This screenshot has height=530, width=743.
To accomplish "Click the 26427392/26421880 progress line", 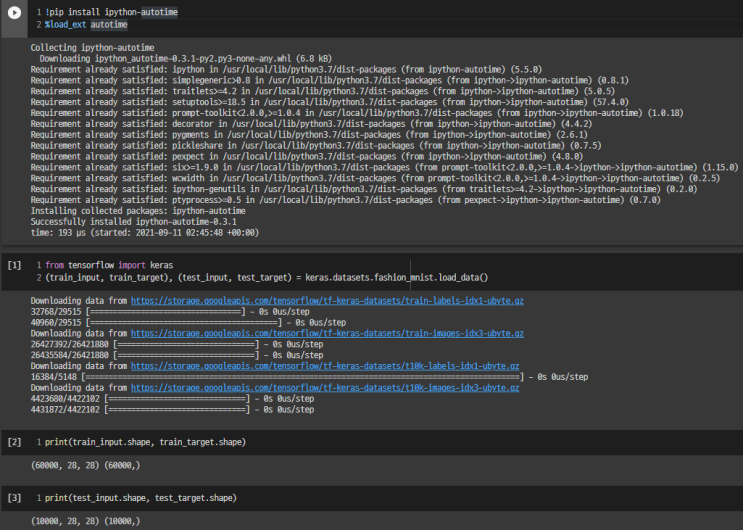I will click(177, 344).
